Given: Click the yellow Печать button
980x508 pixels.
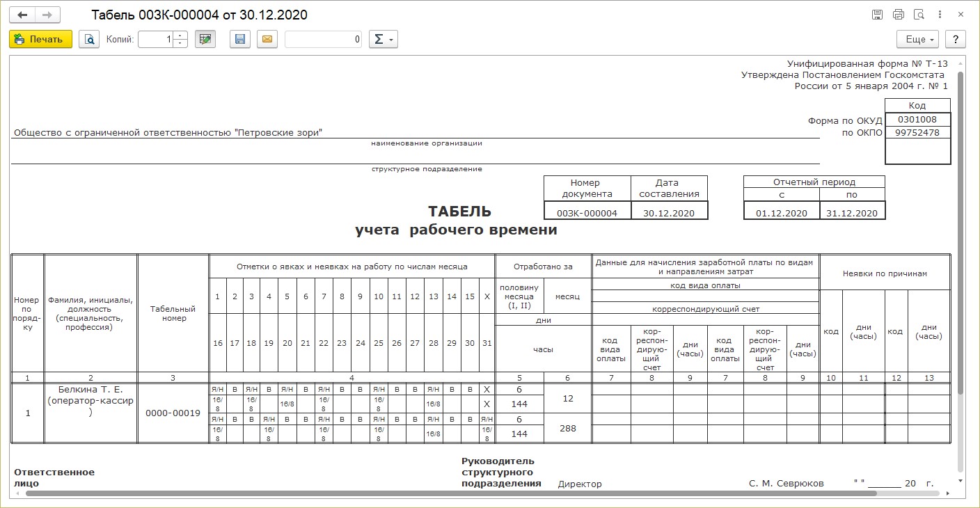Looking at the screenshot, I should pos(40,40).
